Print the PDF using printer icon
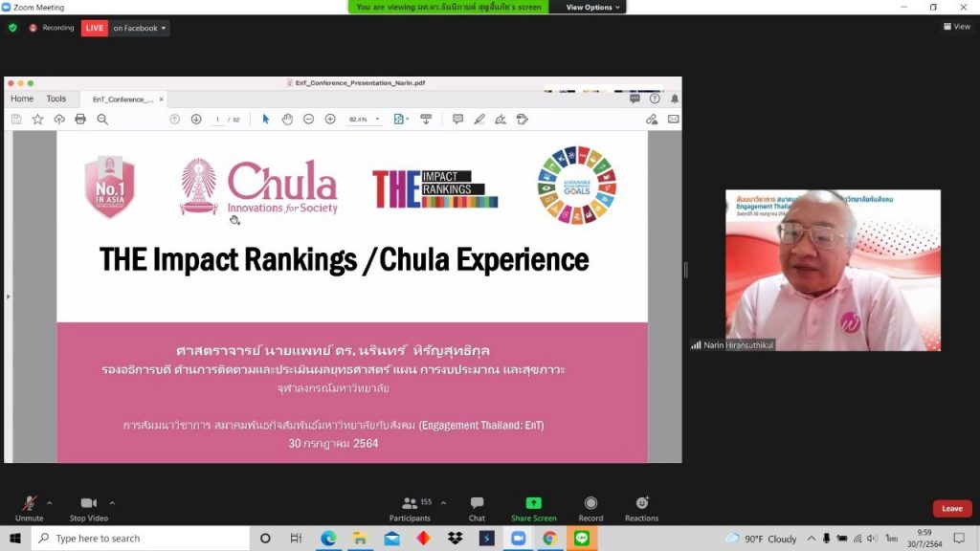Viewport: 980px width, 551px height. (x=80, y=120)
